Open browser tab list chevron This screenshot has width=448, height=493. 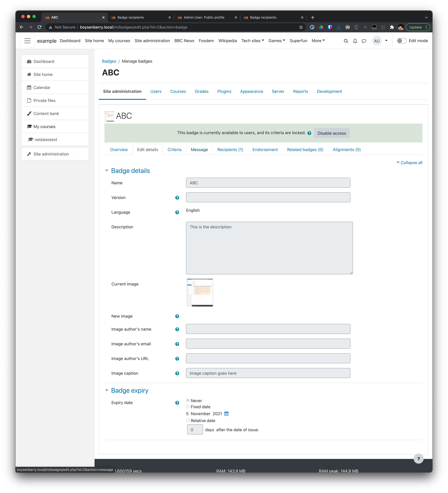[x=426, y=18]
